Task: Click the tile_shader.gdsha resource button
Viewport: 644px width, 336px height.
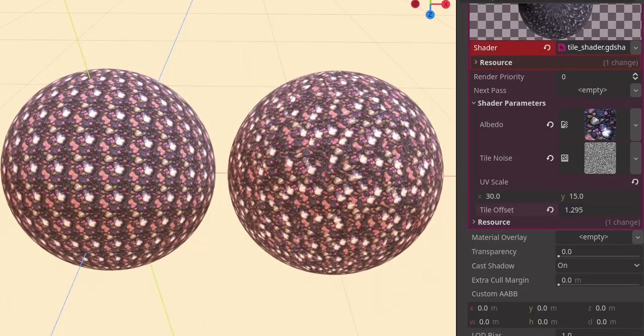Action: (x=592, y=48)
